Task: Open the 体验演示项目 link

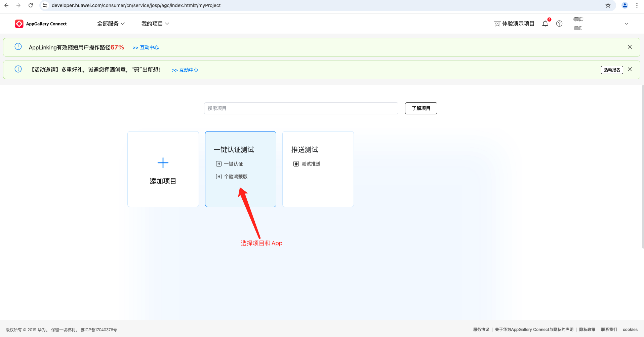Action: (x=518, y=24)
